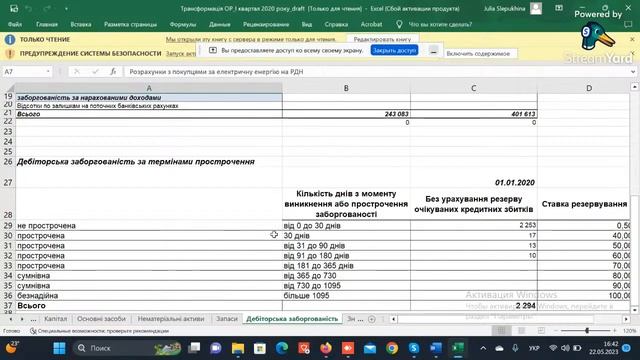Click the formula bar text
The width and height of the screenshot is (640, 360).
[216, 72]
